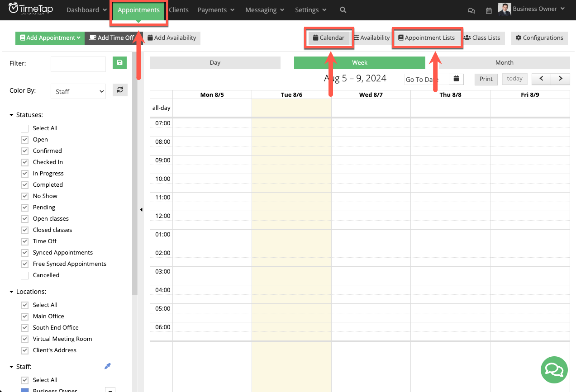Open the search magnifier in the top bar
The image size is (576, 392).
pos(343,9)
